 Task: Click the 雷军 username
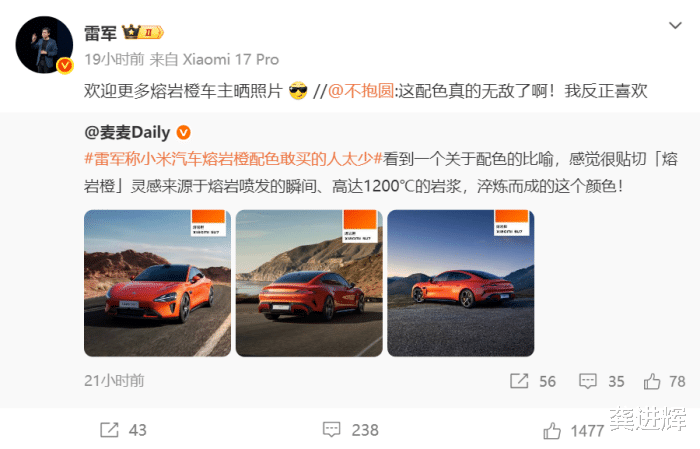tap(100, 33)
